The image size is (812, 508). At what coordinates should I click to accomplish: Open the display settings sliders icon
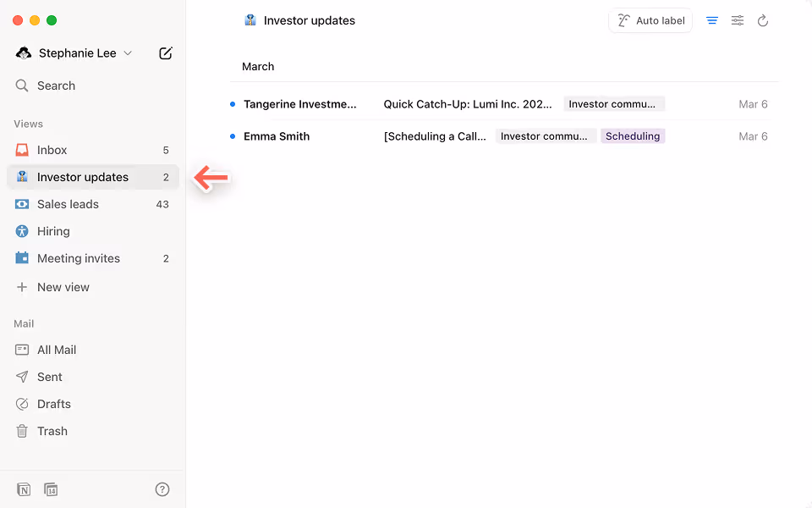737,19
